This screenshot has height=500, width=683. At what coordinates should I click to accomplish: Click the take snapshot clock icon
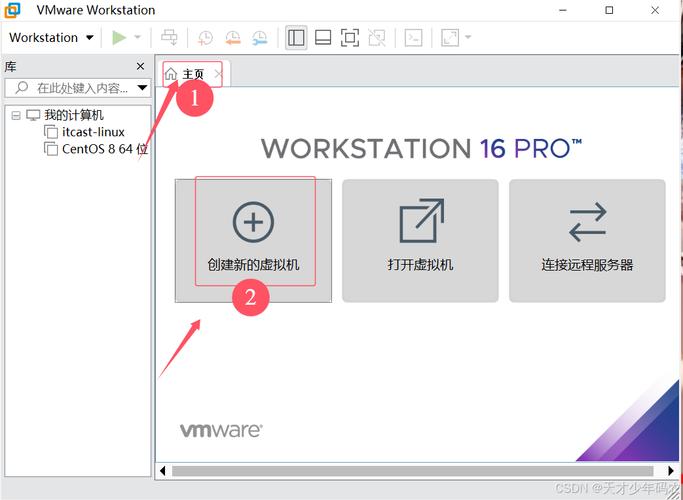204,38
